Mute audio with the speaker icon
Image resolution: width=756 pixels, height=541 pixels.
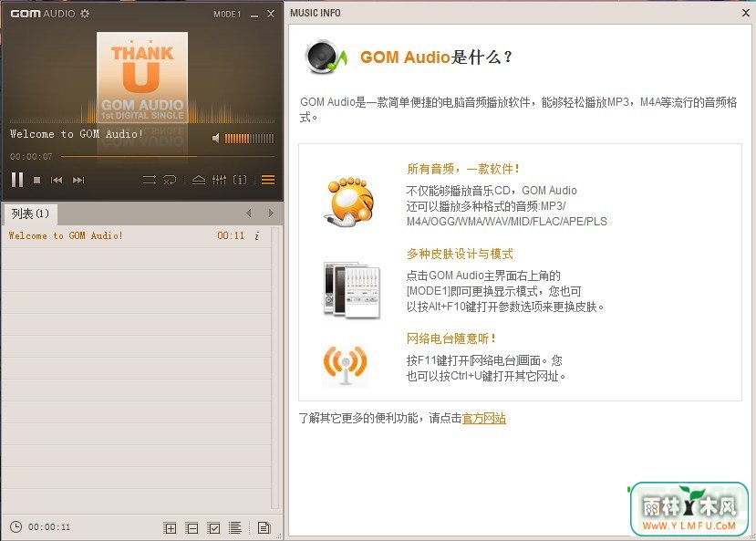point(215,139)
